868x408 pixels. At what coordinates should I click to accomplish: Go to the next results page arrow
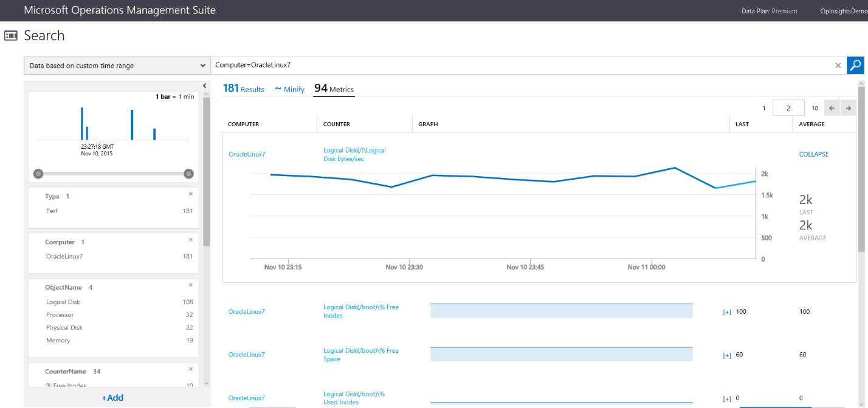(x=849, y=108)
